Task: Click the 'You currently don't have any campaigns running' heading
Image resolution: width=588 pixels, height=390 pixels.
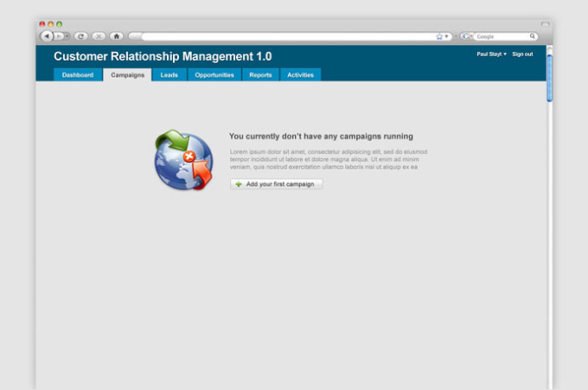Action: pyautogui.click(x=321, y=136)
